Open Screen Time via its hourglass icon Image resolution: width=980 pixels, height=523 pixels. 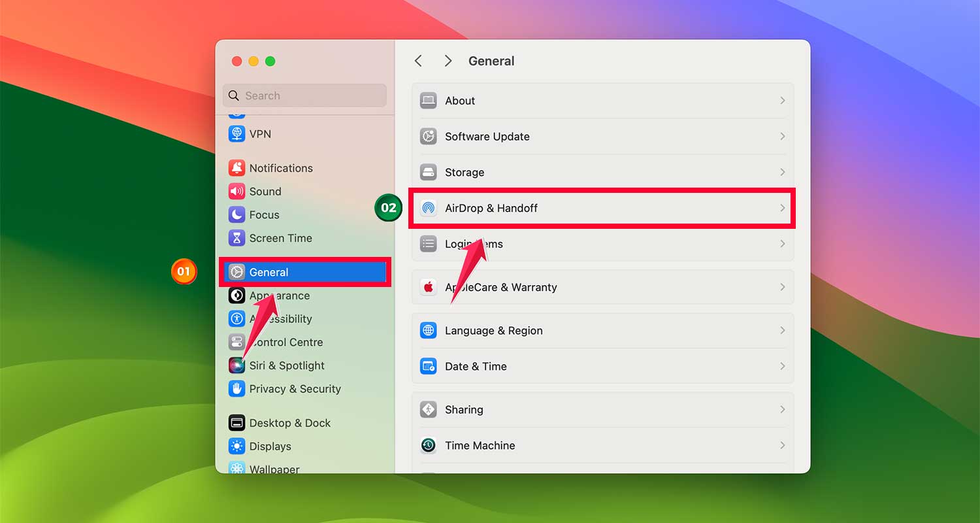(x=237, y=238)
